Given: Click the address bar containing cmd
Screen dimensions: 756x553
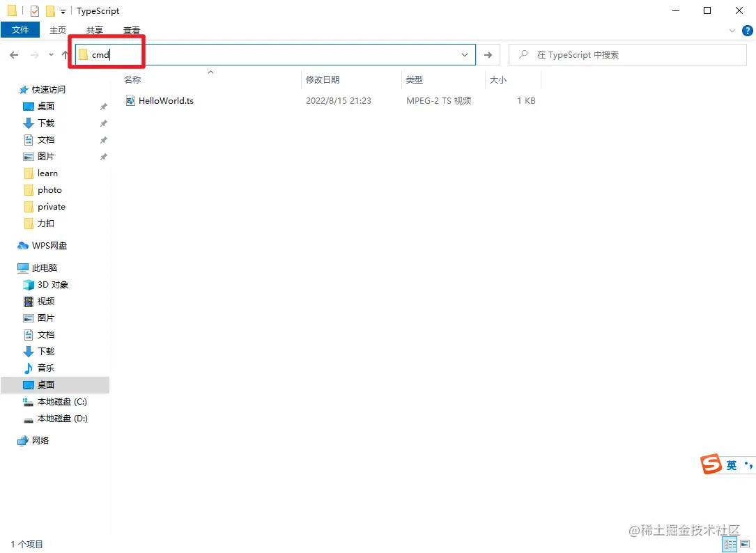Looking at the screenshot, I should tap(275, 54).
